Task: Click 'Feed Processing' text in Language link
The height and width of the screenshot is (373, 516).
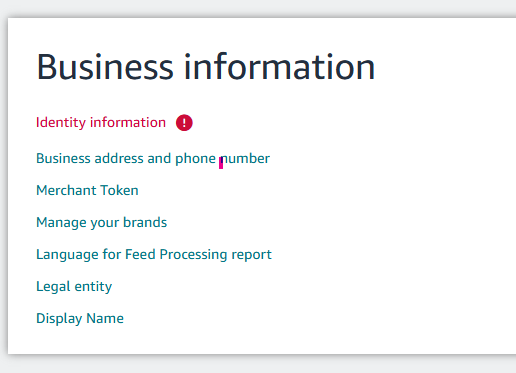Action: (x=176, y=255)
